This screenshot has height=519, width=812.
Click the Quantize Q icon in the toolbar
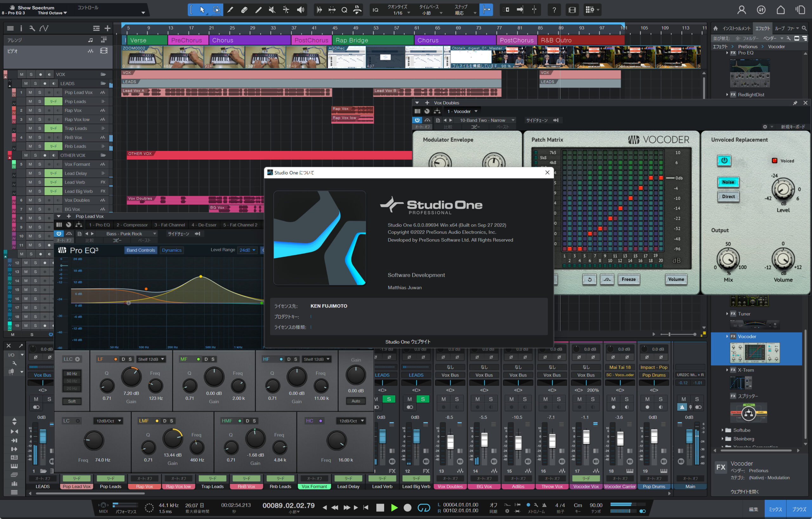pos(344,10)
